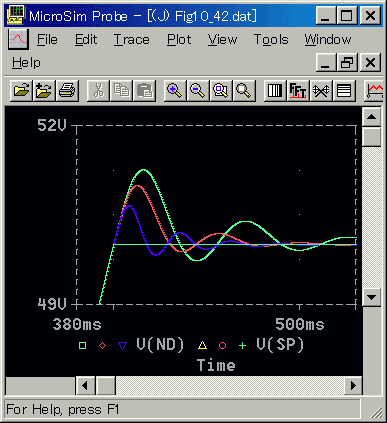Zoom out with the minus magnifier icon

[198, 90]
